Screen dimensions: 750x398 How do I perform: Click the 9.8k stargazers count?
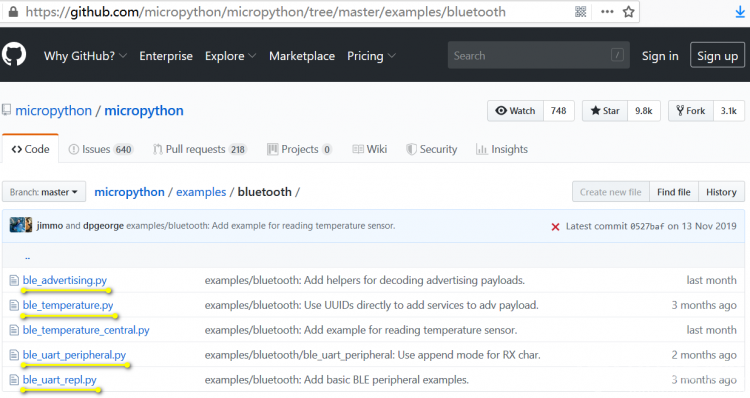pos(644,111)
